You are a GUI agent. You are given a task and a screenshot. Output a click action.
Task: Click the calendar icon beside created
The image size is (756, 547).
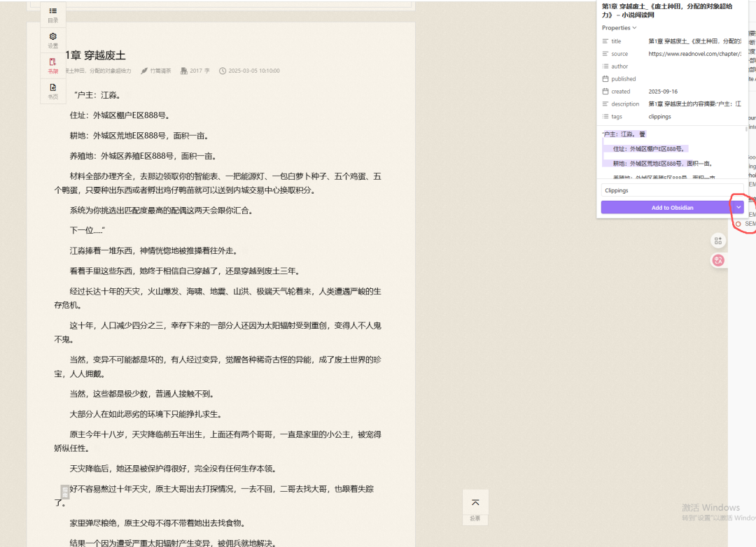[605, 92]
